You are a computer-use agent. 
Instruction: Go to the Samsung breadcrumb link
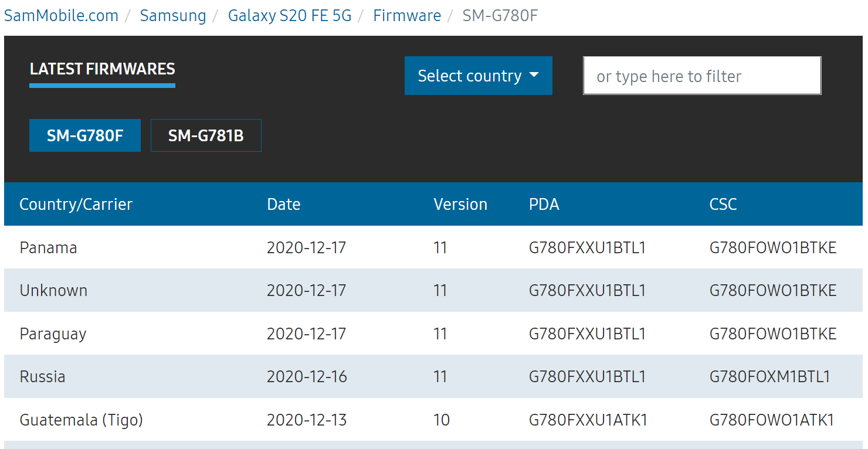coord(173,15)
